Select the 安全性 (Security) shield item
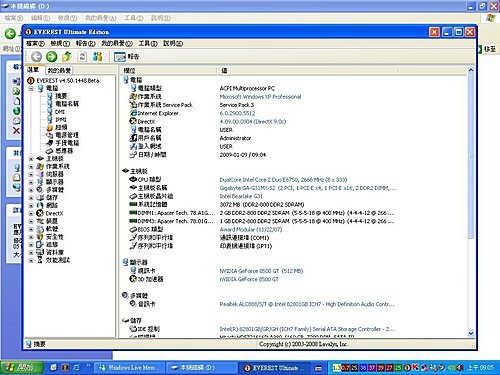 point(50,237)
